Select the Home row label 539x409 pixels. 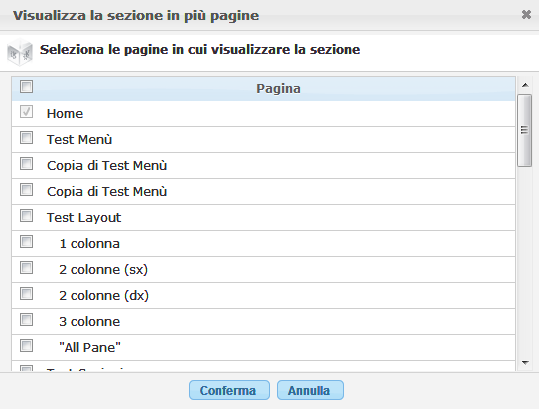coord(65,114)
